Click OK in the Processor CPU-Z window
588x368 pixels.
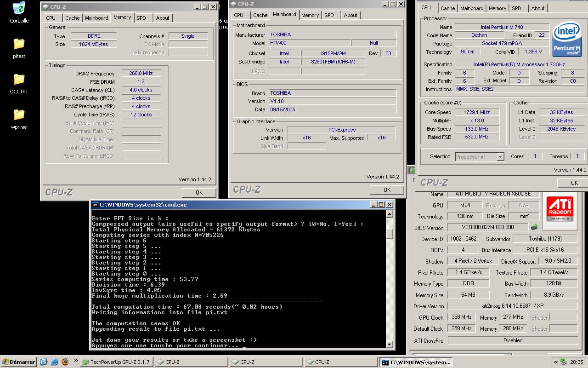[x=572, y=183]
